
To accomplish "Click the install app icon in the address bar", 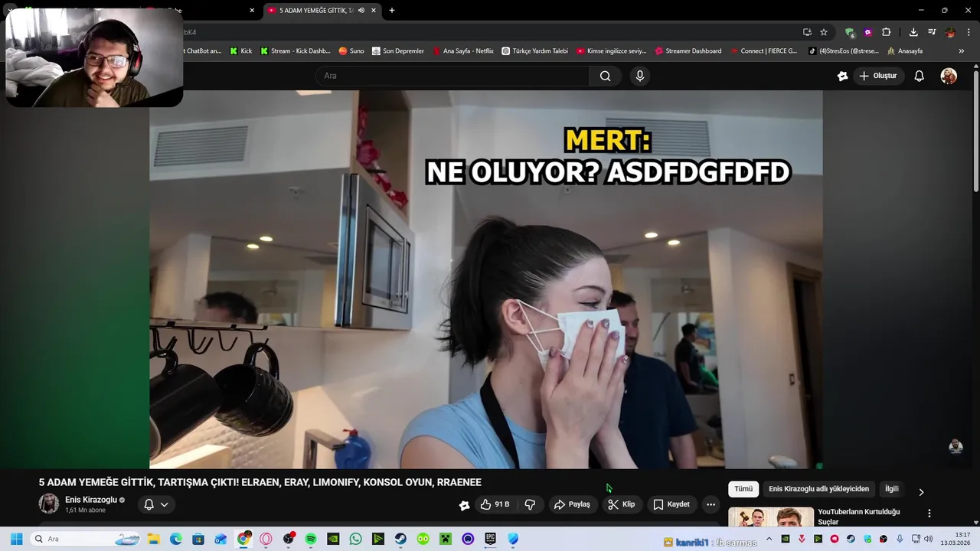I will [x=807, y=32].
